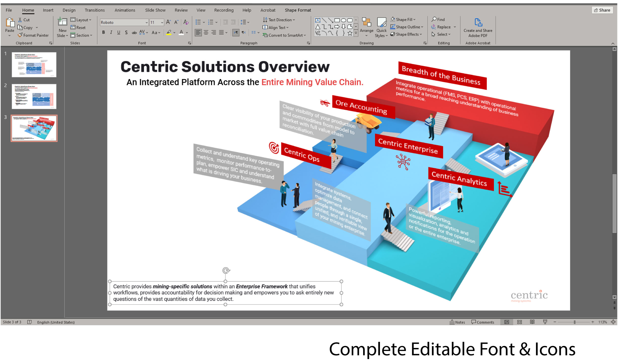The width and height of the screenshot is (618, 364).
Task: Apply the font color swatch
Action: tap(181, 32)
